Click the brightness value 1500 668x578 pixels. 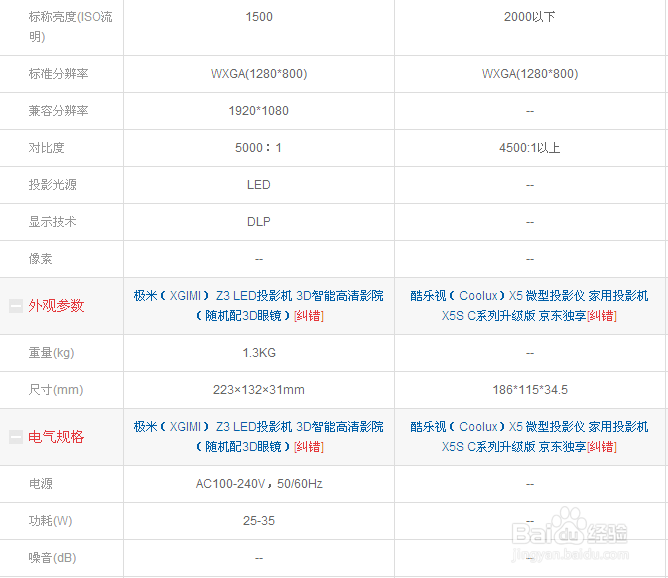[x=259, y=17]
